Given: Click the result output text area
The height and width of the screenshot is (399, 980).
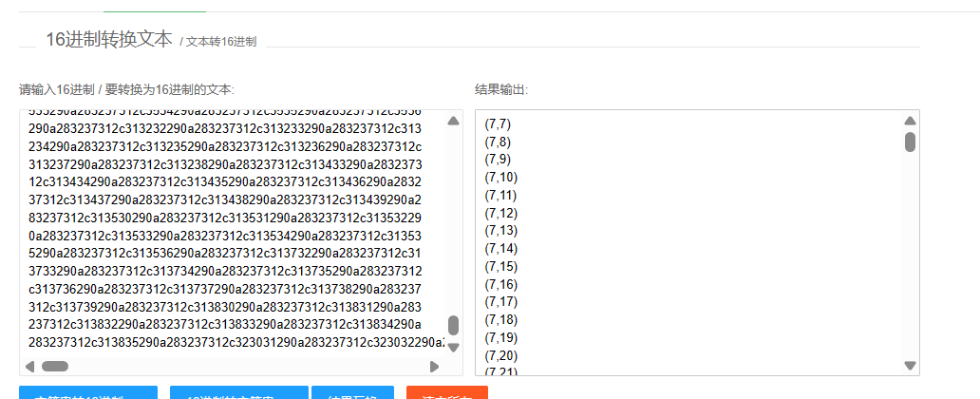Looking at the screenshot, I should 697,242.
